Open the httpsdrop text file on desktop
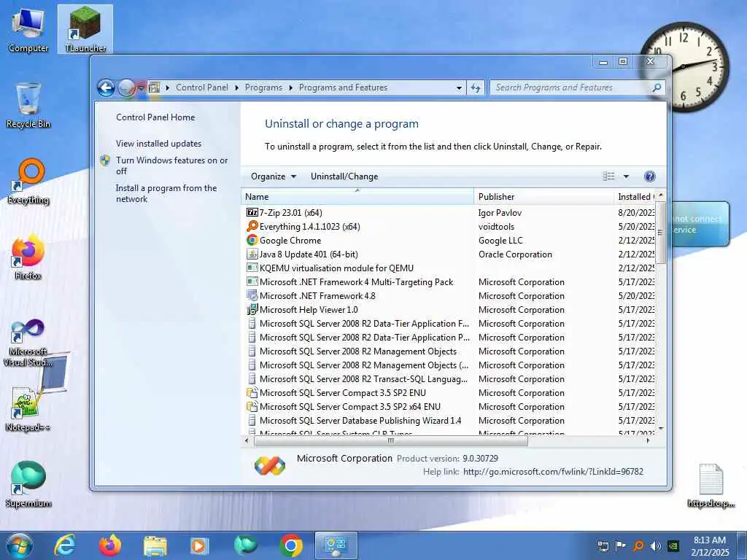The width and height of the screenshot is (747, 560). click(x=711, y=486)
